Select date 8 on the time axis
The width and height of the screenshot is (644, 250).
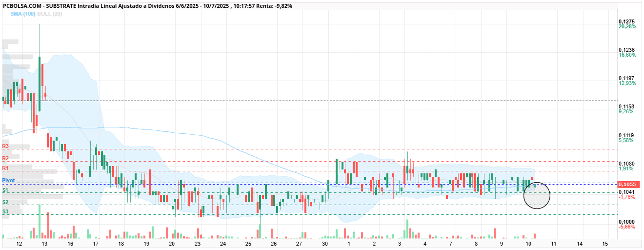pyautogui.click(x=476, y=243)
